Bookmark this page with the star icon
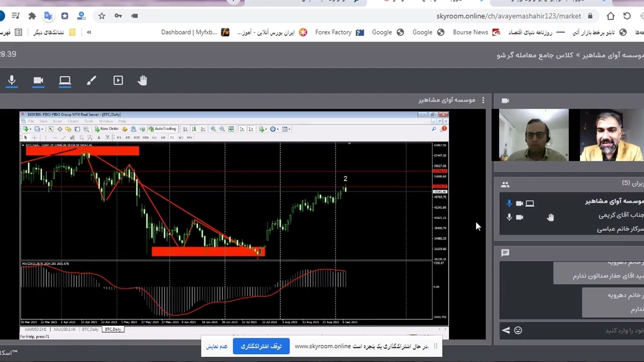The image size is (644, 362). click(102, 16)
